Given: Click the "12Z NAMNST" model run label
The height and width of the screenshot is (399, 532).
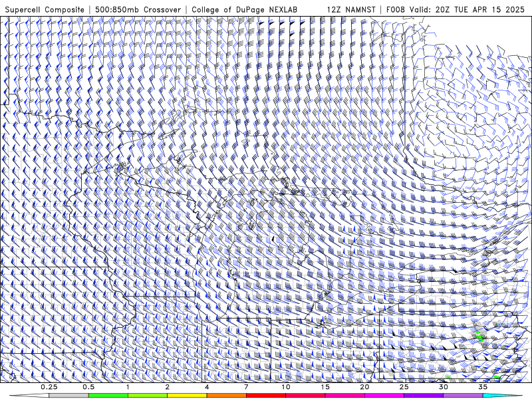Looking at the screenshot, I should (x=351, y=9).
